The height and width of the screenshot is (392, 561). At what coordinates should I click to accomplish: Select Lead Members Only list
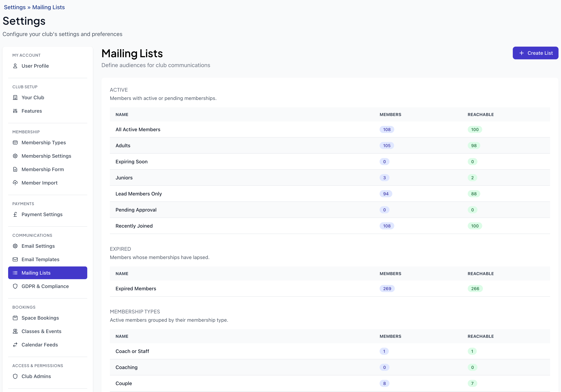pyautogui.click(x=330, y=194)
